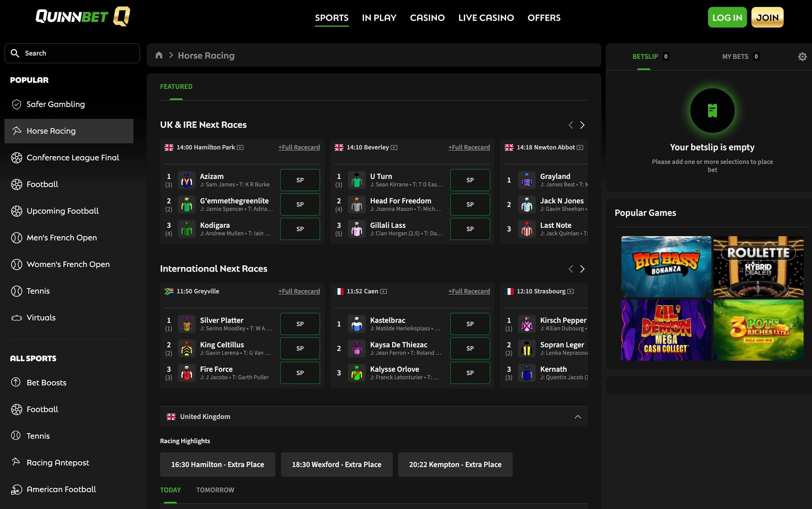Click the Bet Boosts arrow icon
This screenshot has width=812, height=509.
point(16,382)
